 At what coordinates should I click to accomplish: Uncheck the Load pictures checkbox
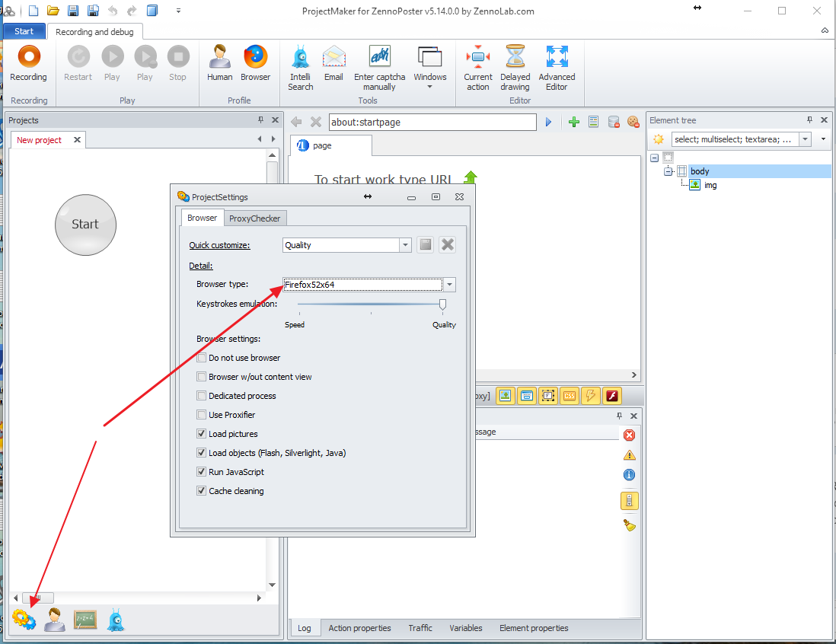tap(202, 434)
